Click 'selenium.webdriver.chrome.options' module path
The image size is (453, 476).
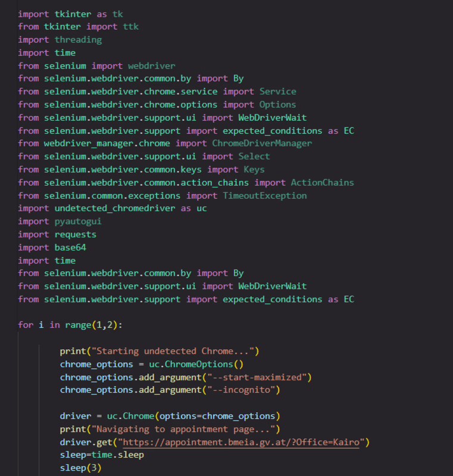point(130,105)
